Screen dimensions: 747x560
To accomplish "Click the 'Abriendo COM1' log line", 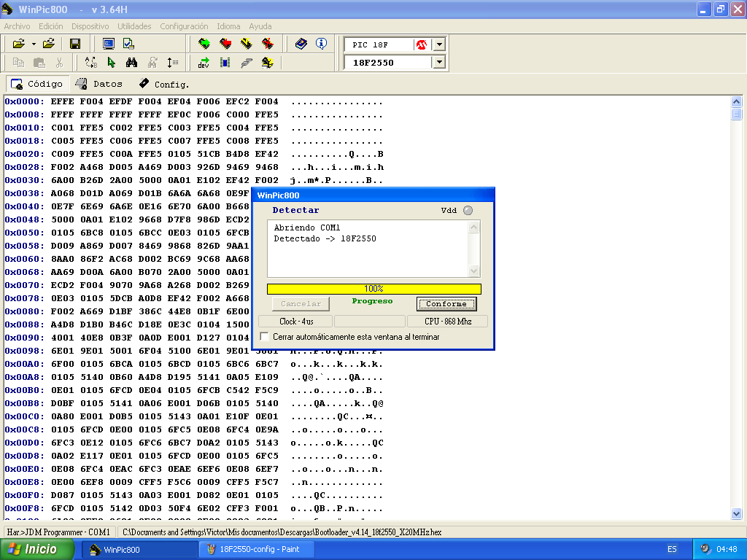I will click(307, 227).
